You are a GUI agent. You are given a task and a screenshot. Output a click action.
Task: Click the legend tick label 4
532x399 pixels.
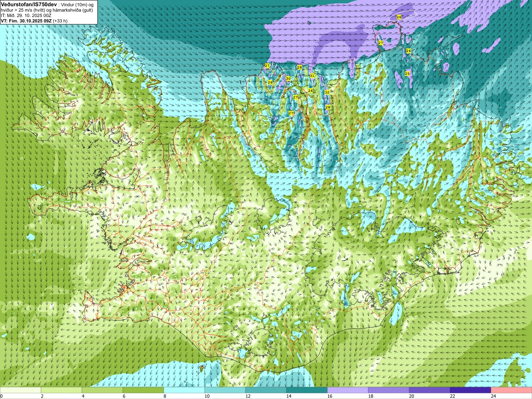point(83,396)
